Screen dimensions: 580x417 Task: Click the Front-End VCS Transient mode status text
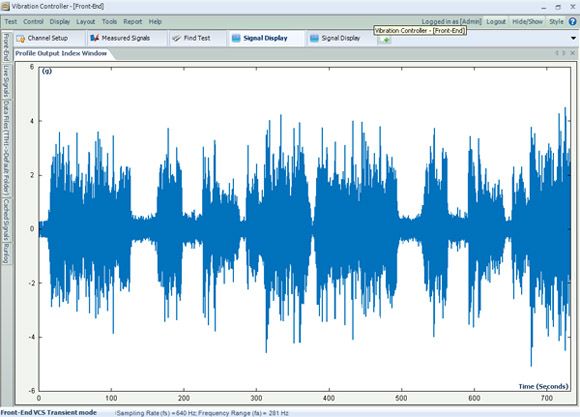coord(48,412)
